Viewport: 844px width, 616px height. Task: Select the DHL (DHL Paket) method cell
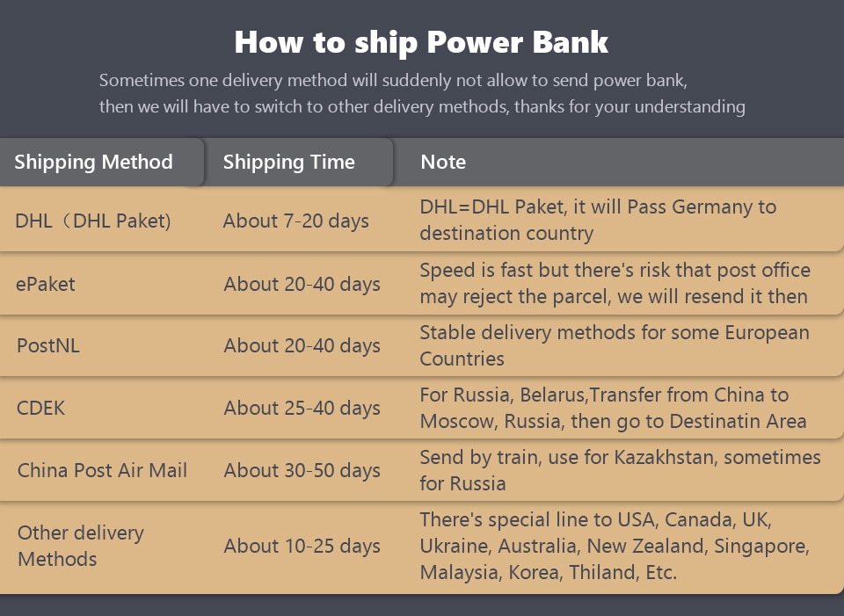click(93, 221)
